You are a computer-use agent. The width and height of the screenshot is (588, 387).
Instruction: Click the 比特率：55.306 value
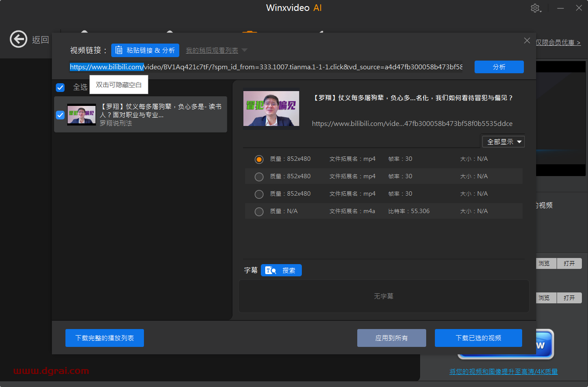pos(409,211)
